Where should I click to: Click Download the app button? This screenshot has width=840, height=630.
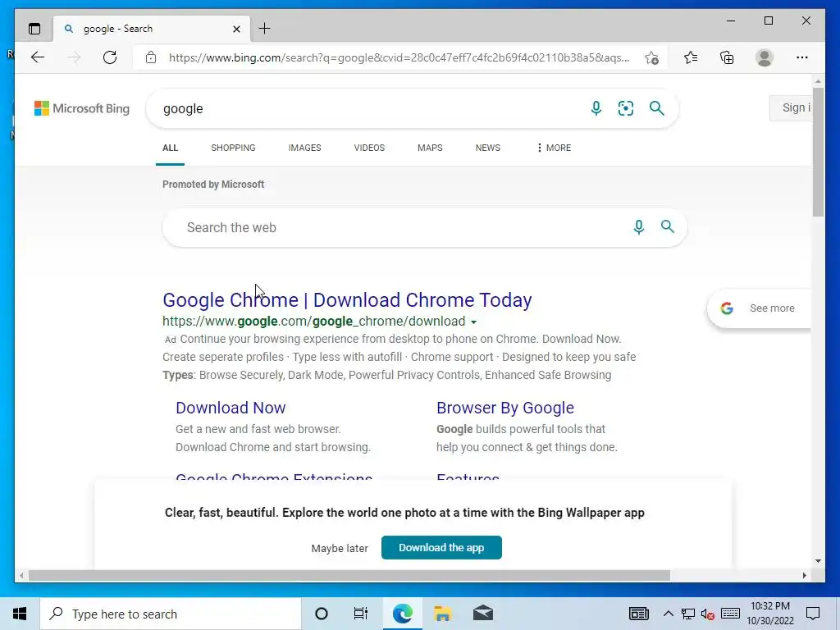pos(441,547)
